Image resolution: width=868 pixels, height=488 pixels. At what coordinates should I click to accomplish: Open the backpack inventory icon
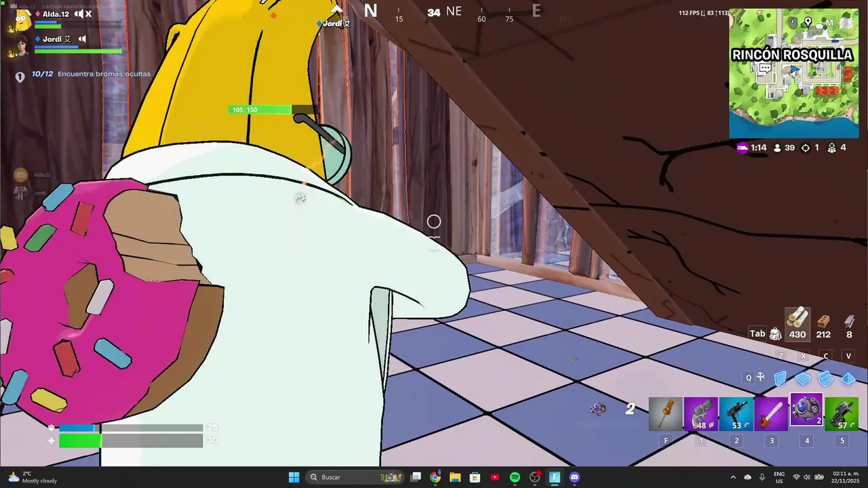776,333
